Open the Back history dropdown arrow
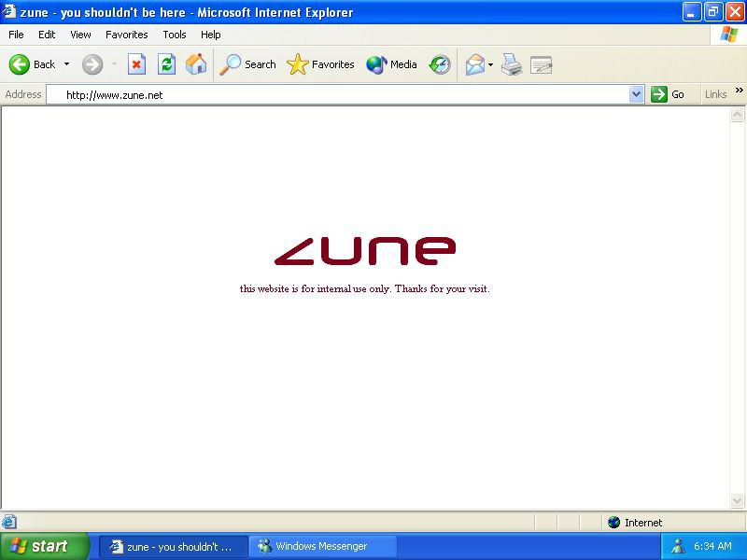The image size is (747, 560). pyautogui.click(x=66, y=64)
